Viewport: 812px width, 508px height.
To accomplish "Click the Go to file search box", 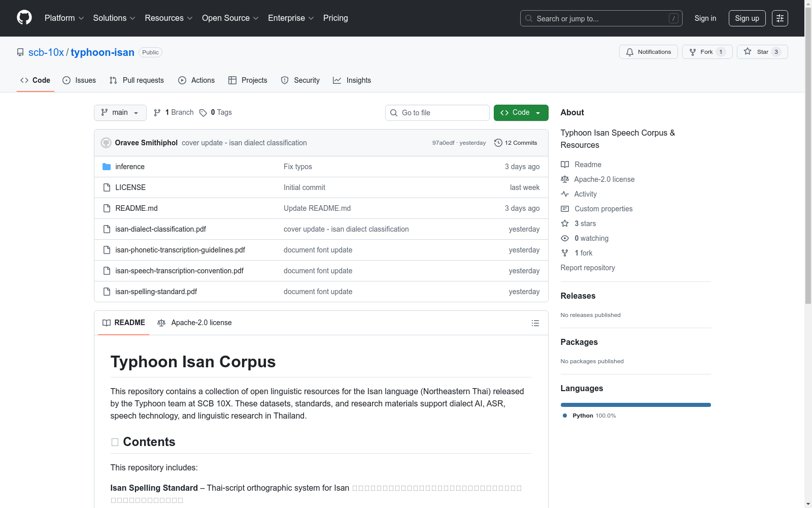I will click(x=437, y=113).
